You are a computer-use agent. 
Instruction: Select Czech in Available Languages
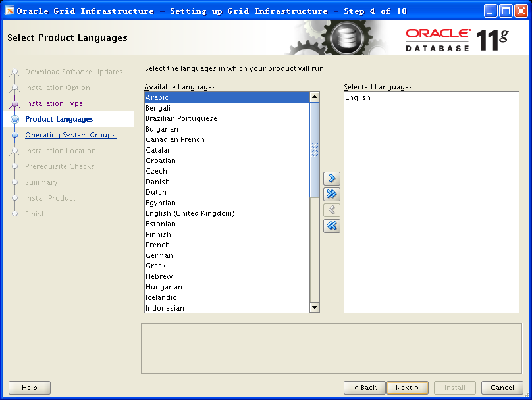pyautogui.click(x=227, y=171)
